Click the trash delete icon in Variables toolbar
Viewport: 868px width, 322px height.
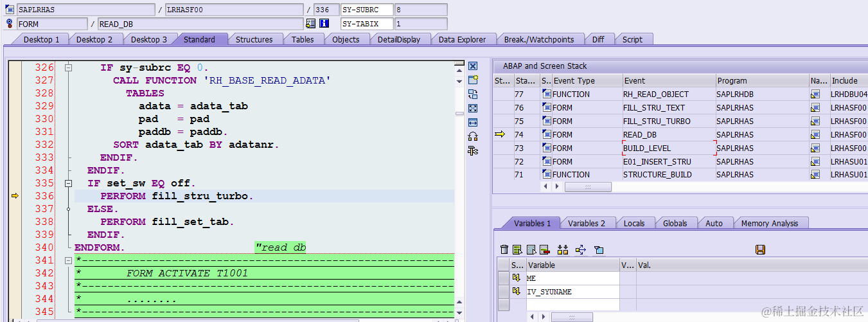(504, 249)
